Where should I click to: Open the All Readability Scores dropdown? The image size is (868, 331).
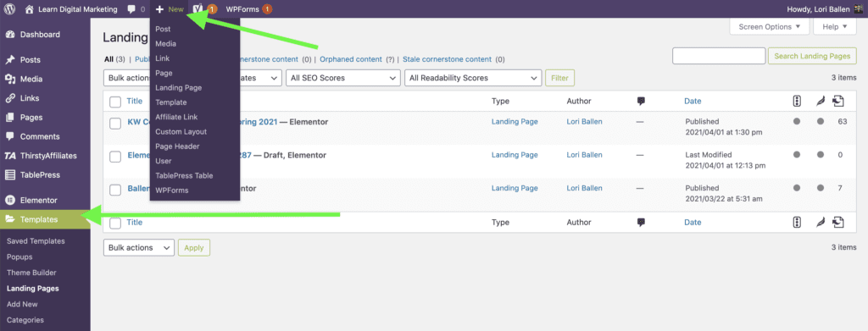[x=473, y=78]
